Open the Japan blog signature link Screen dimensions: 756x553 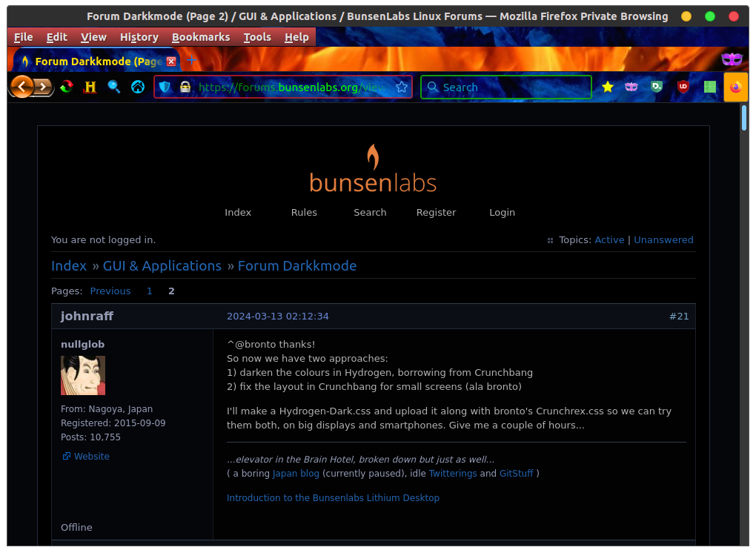(296, 474)
